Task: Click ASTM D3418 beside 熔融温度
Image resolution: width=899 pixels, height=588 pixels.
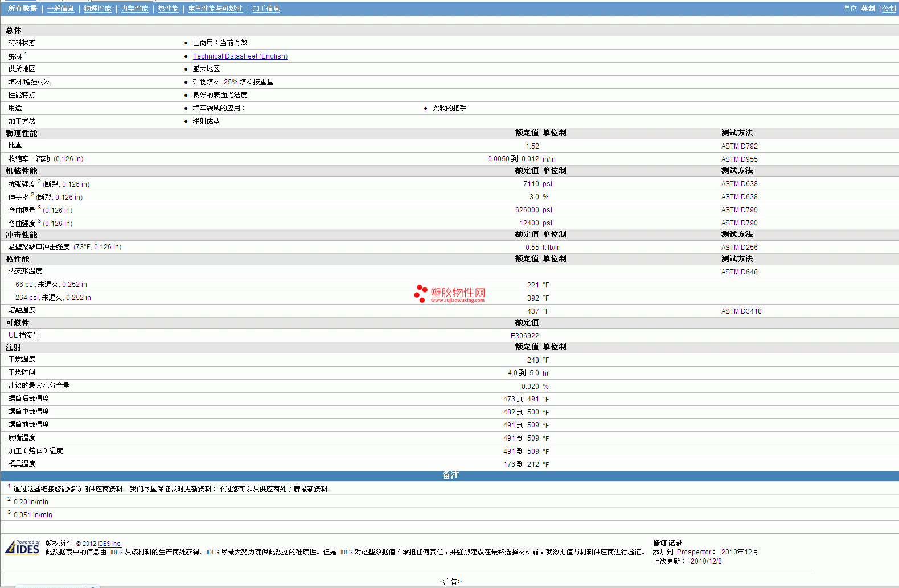Action: pyautogui.click(x=741, y=311)
